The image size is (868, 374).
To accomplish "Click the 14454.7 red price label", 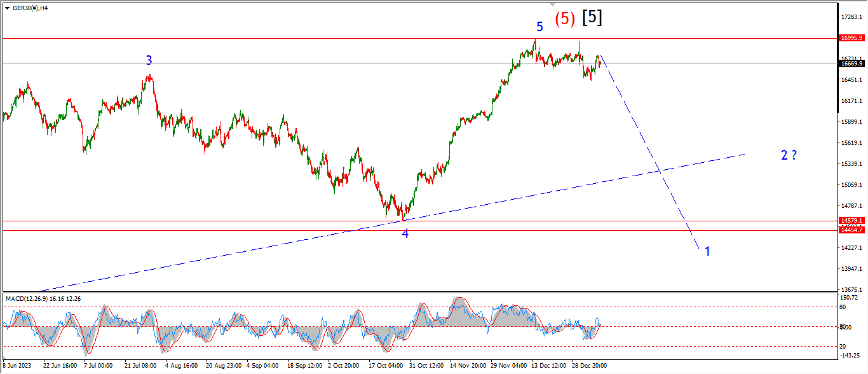I will coord(851,230).
